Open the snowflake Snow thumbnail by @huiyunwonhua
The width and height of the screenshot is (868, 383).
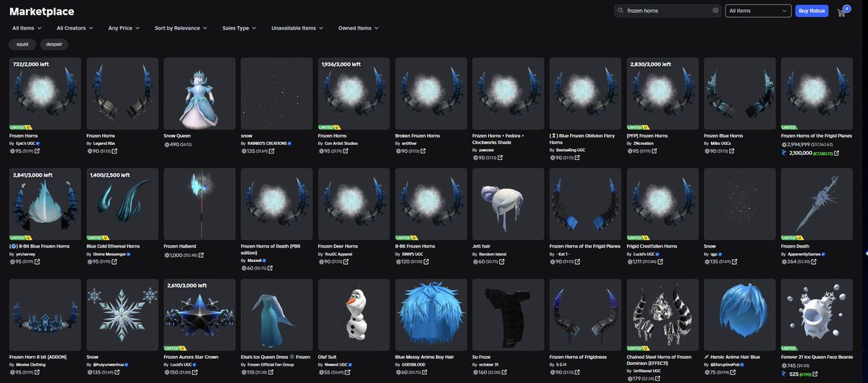pos(122,314)
